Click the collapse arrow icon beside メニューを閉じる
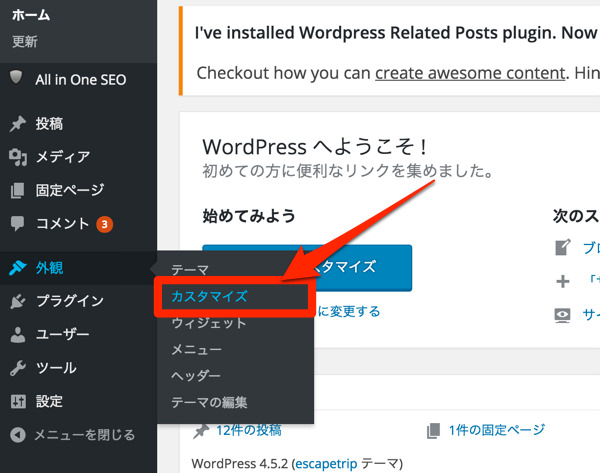This screenshot has height=473, width=600. [x=18, y=435]
